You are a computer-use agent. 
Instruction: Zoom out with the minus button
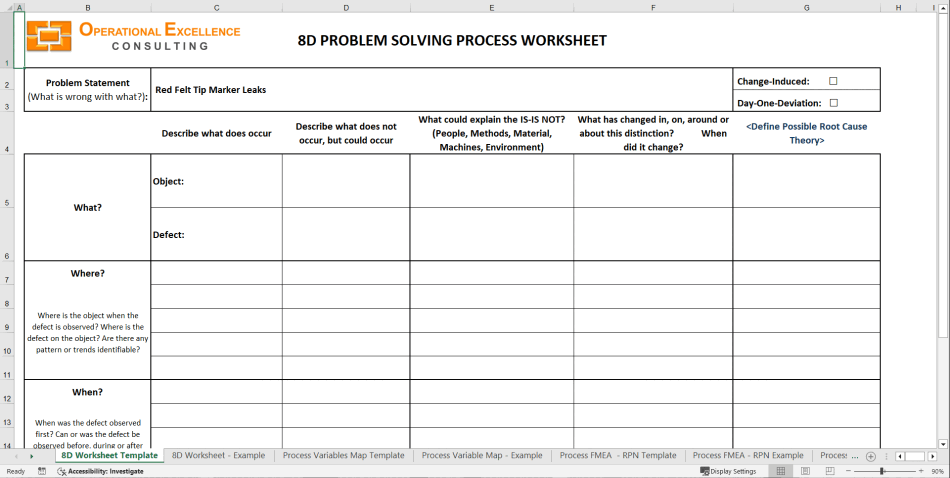tap(848, 471)
